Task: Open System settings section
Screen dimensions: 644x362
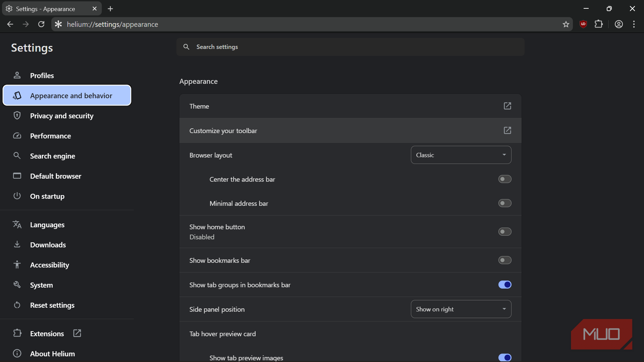Action: click(x=67, y=285)
